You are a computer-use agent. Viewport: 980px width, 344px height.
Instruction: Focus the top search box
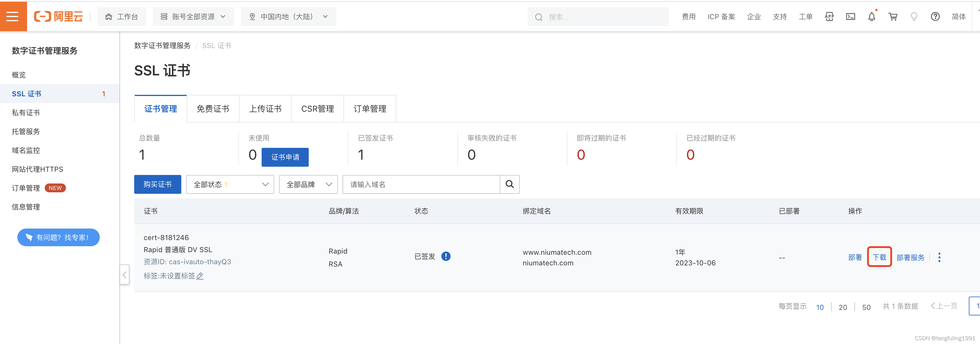point(598,17)
